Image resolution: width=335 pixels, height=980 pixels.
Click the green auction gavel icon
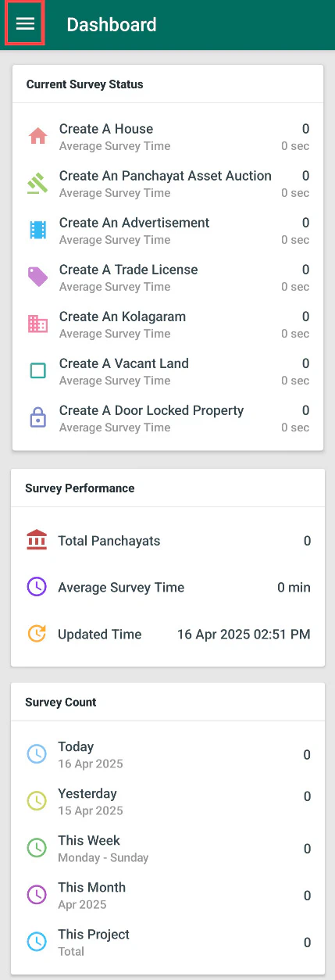[37, 184]
